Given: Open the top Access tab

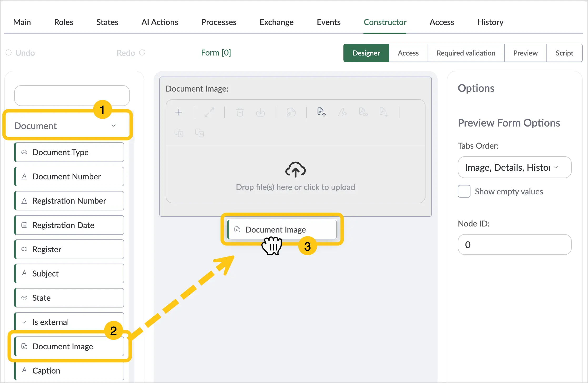Looking at the screenshot, I should pyautogui.click(x=442, y=22).
